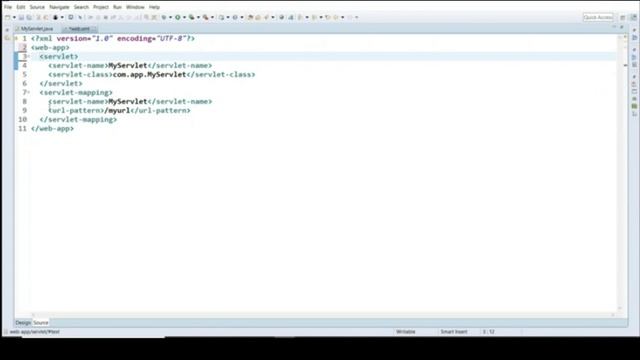Click the Project Explorer icon in left trim

click(x=7, y=38)
